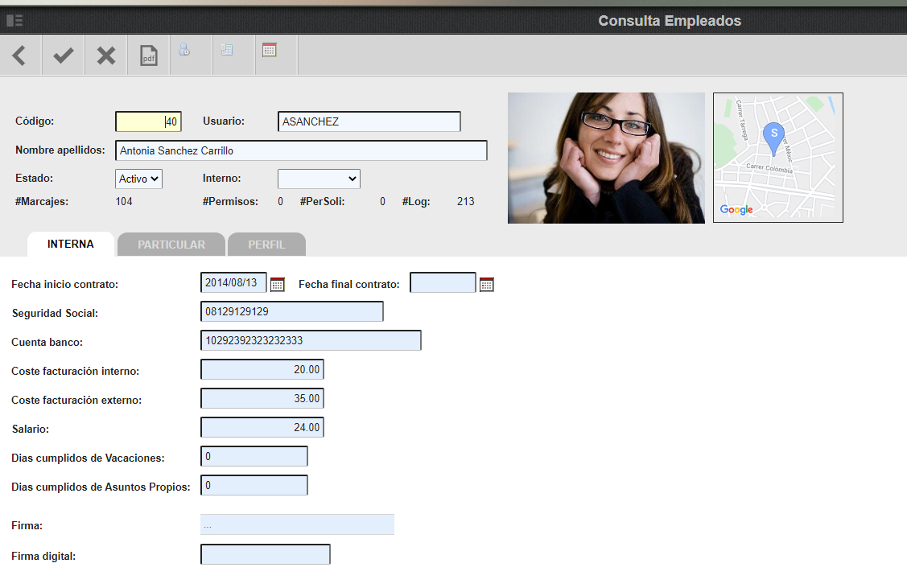907x588 pixels.
Task: Click the map location pin
Action: click(x=774, y=139)
